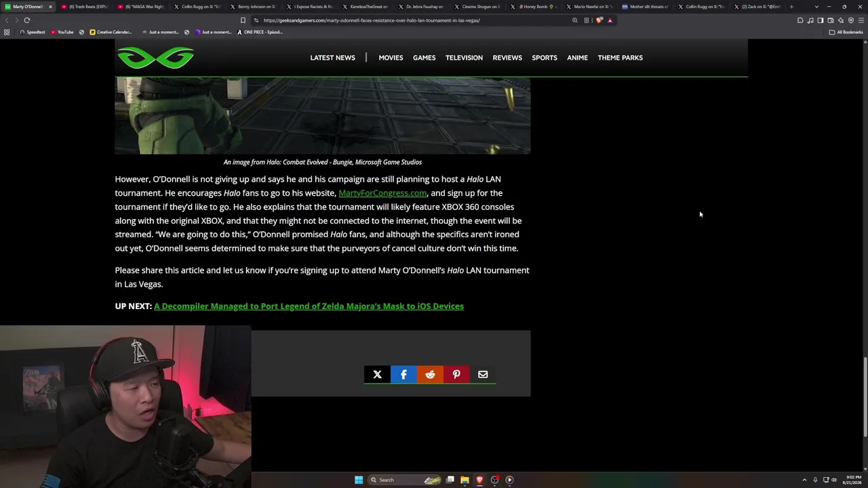
Task: Open a new browser tab
Action: (791, 7)
